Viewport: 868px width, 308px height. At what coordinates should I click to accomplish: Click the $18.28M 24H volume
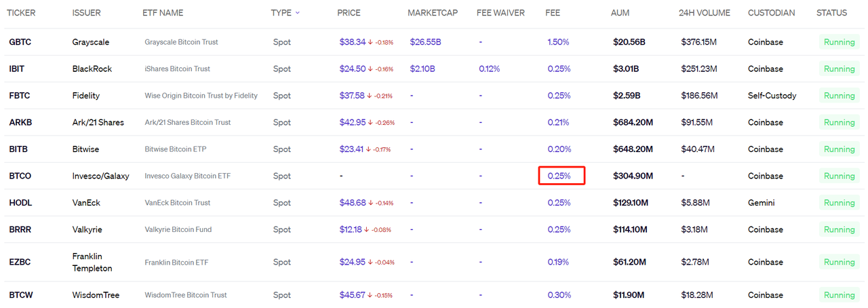coord(697,295)
